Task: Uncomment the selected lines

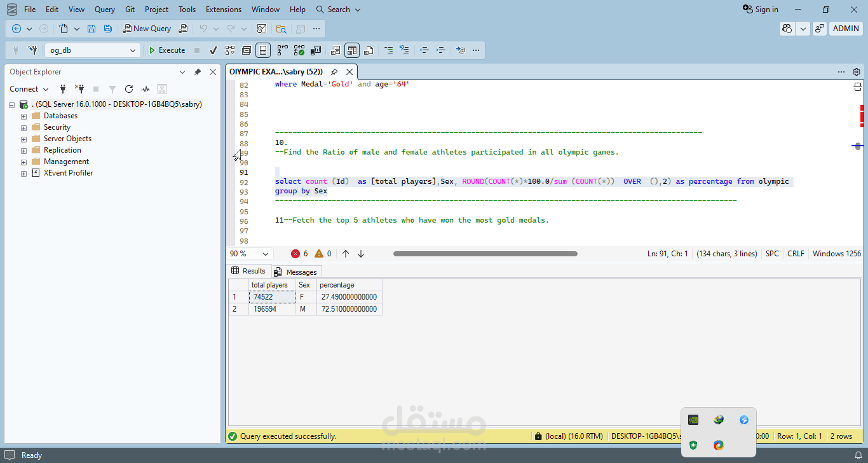Action: 405,50
